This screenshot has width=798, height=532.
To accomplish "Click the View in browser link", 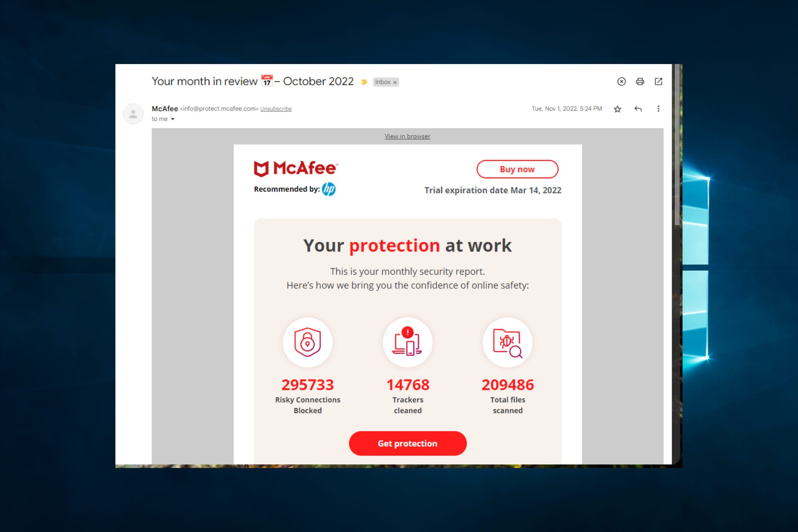I will point(407,136).
